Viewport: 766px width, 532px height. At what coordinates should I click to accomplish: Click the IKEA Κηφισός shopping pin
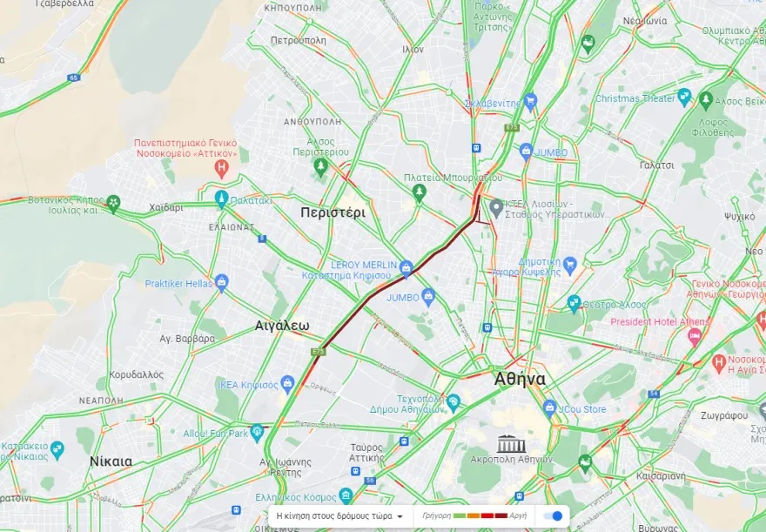click(288, 383)
